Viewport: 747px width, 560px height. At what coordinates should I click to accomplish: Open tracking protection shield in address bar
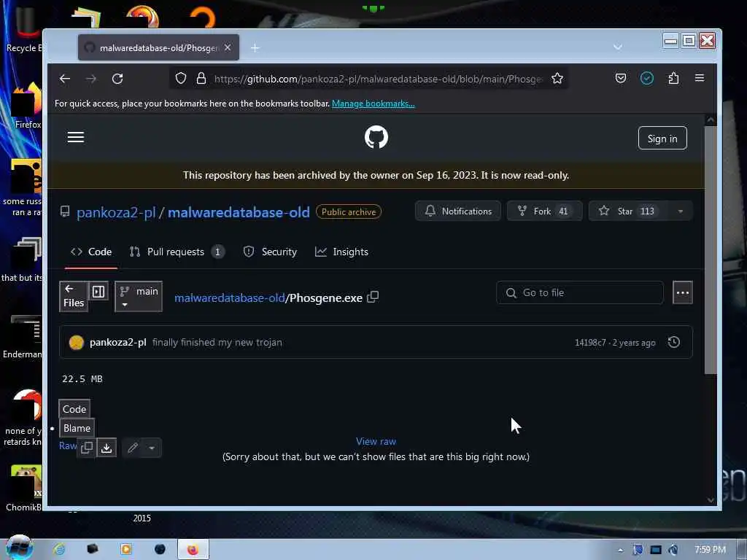pyautogui.click(x=181, y=79)
